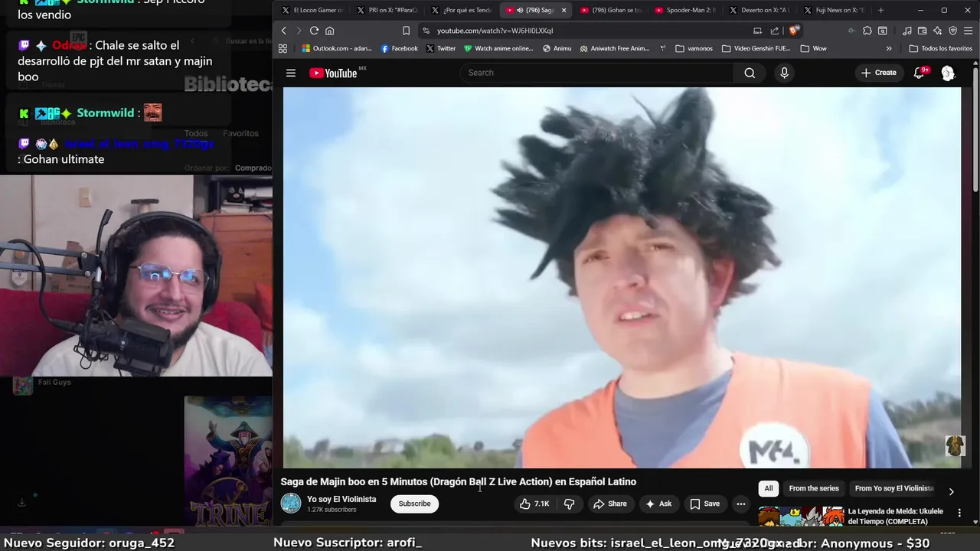Image resolution: width=980 pixels, height=551 pixels.
Task: Open Yo soy El Violinista channel avatar
Action: (x=291, y=504)
